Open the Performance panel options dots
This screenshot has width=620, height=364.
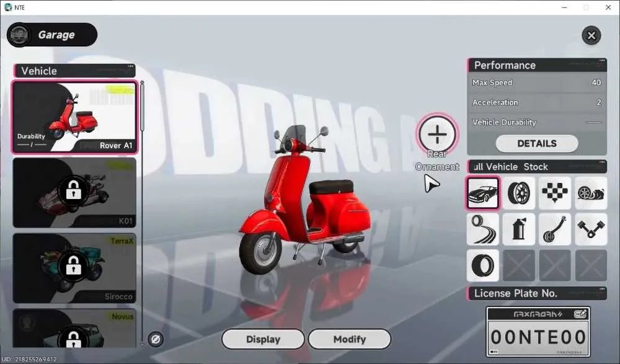coord(602,61)
